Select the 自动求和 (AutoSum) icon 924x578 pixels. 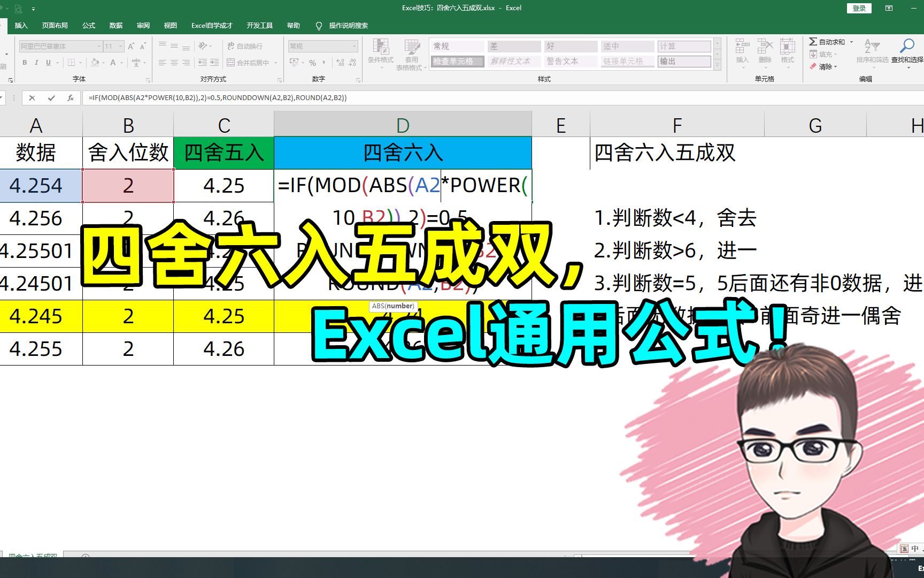coord(813,42)
